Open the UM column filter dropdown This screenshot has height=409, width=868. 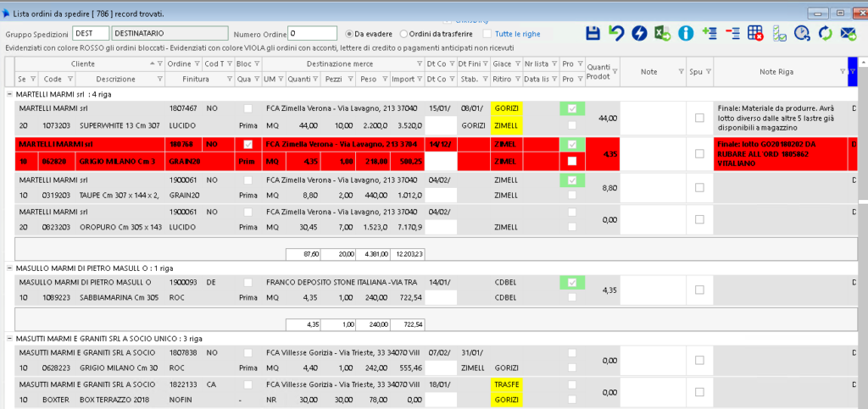point(281,80)
